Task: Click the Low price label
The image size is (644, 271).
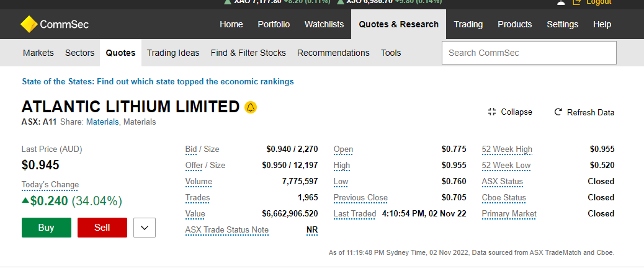Action: (x=341, y=182)
